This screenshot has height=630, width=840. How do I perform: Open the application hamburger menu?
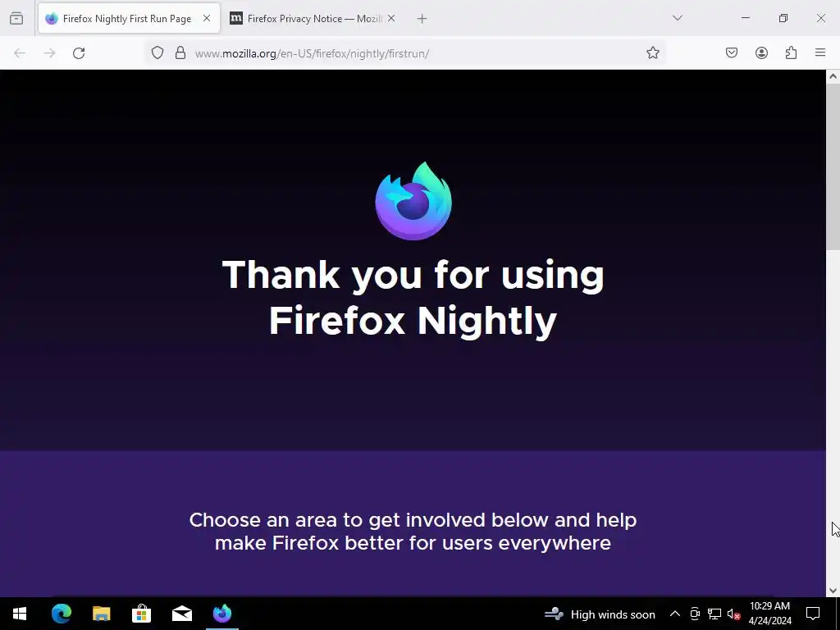[x=820, y=52]
